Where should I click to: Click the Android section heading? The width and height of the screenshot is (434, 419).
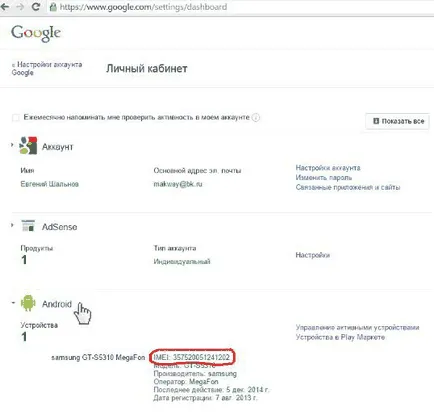[x=57, y=304]
